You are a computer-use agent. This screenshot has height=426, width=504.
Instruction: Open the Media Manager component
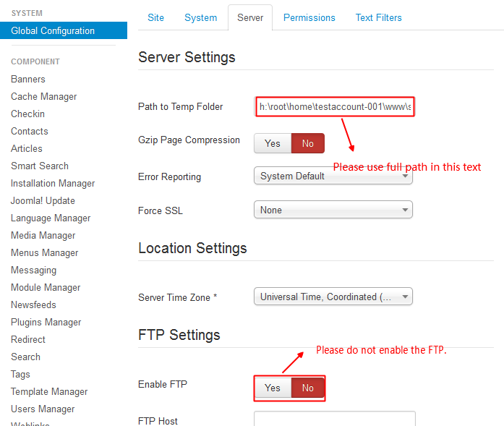coord(43,235)
